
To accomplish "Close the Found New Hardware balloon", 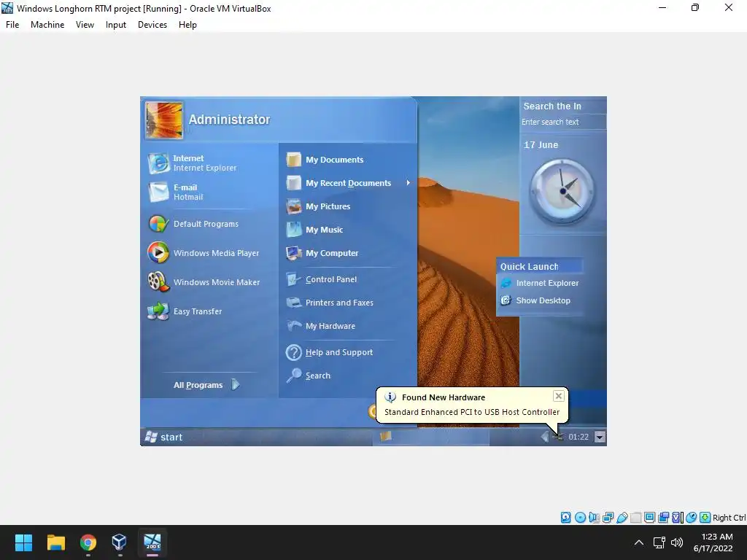I will click(559, 396).
